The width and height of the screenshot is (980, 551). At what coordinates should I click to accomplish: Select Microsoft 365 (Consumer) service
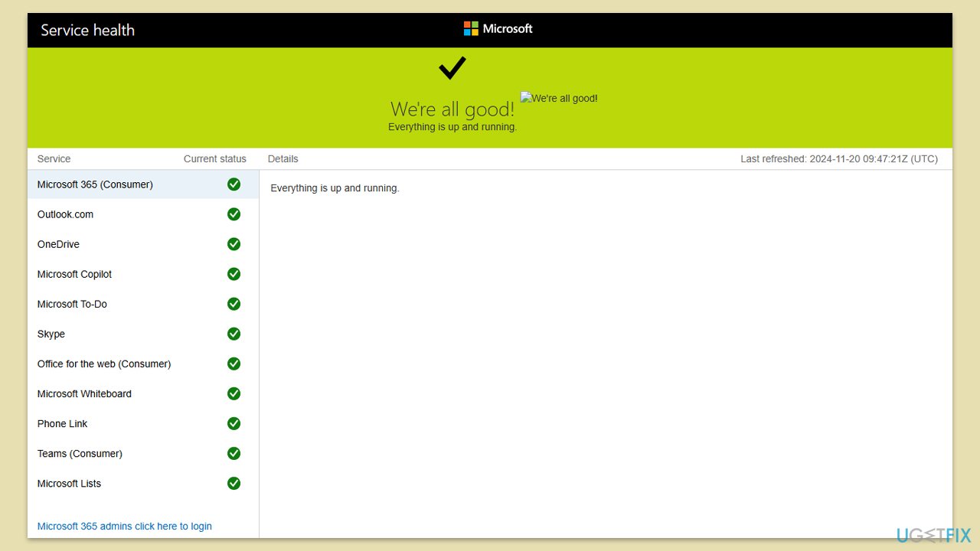point(95,184)
